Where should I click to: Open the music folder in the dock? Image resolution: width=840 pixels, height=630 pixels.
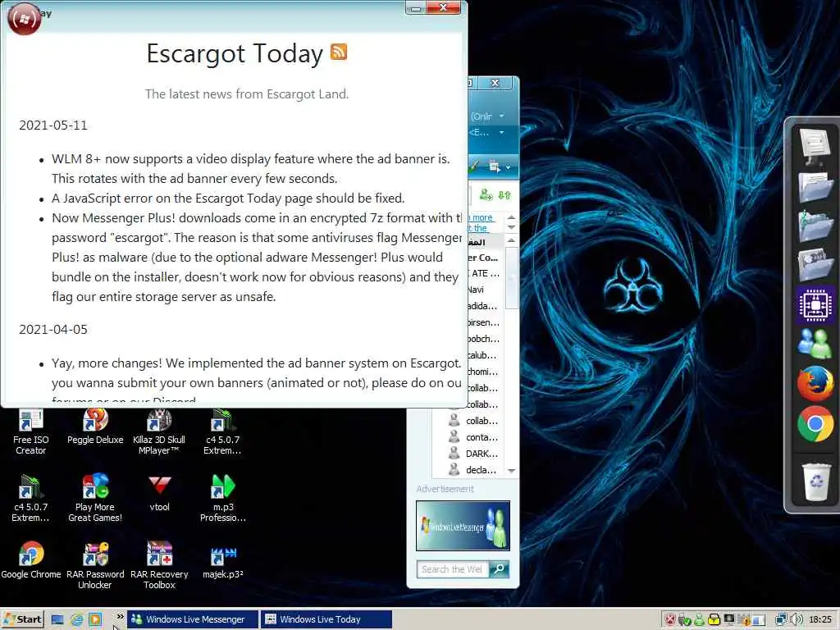tap(815, 226)
